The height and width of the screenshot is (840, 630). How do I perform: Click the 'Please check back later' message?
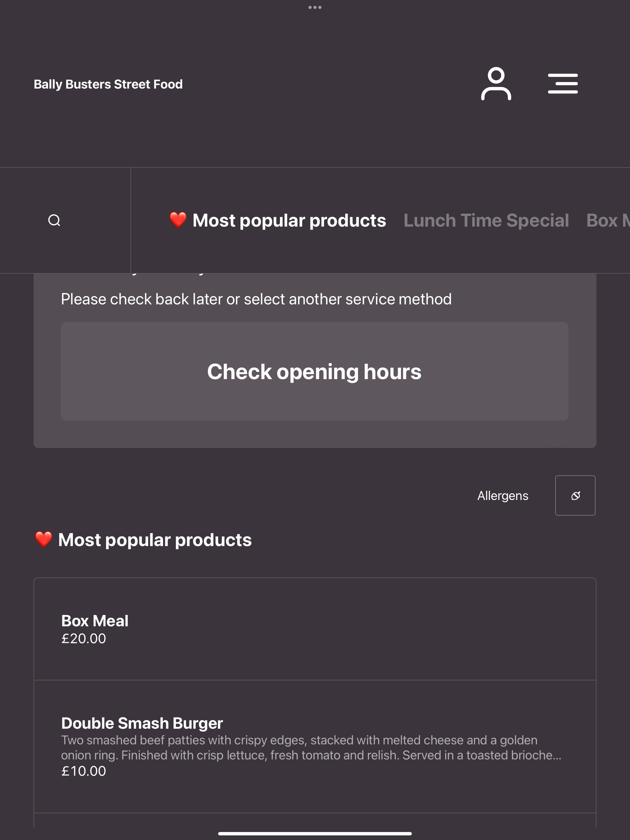[256, 299]
